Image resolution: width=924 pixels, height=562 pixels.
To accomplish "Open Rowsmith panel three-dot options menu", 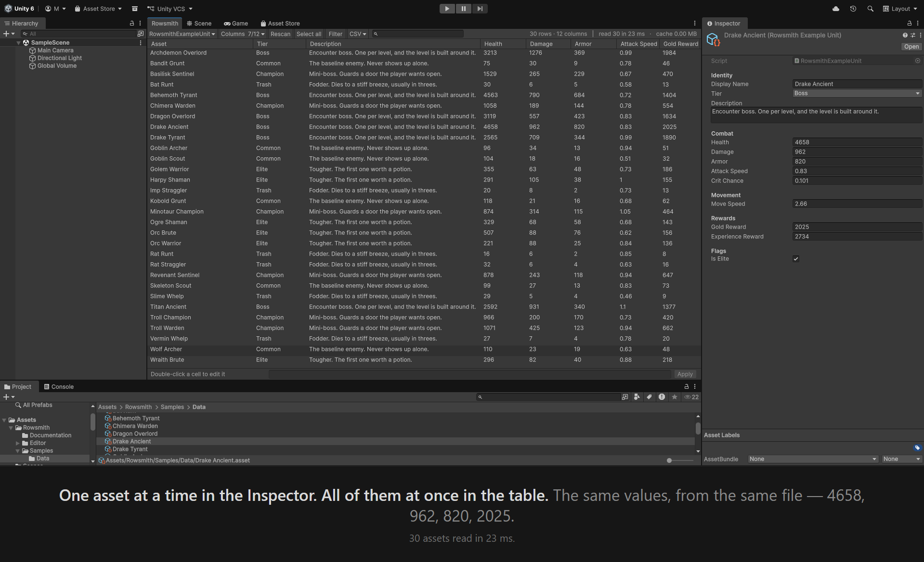I will [694, 23].
